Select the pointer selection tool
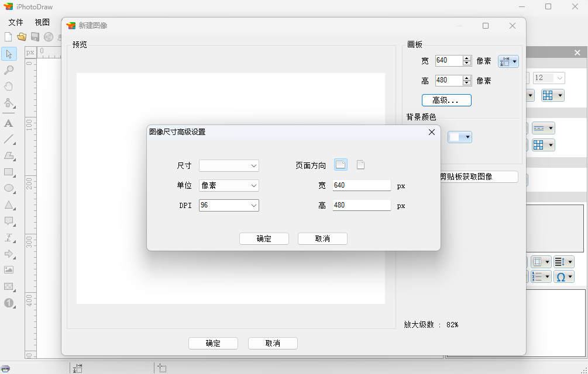This screenshot has width=588, height=374. pyautogui.click(x=9, y=54)
